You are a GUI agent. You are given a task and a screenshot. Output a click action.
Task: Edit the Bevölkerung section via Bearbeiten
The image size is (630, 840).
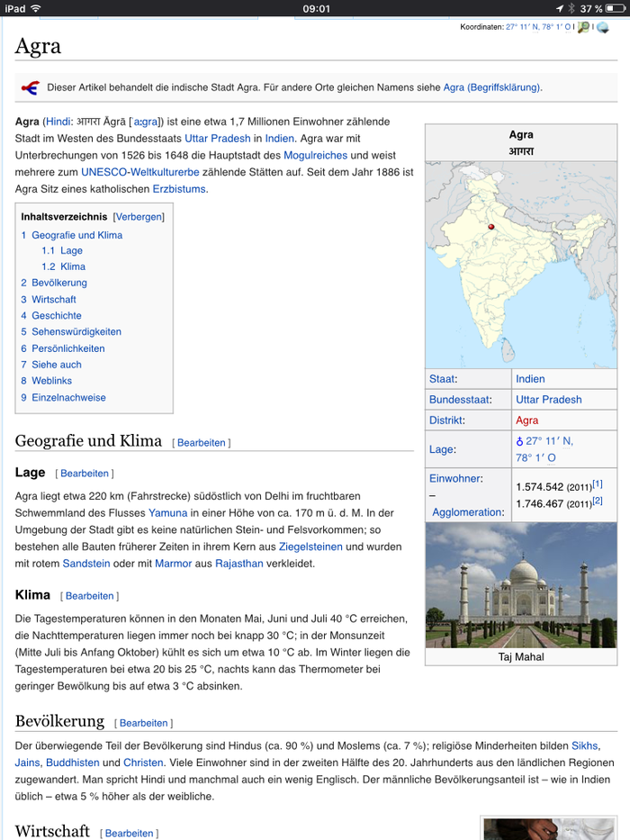(x=143, y=723)
